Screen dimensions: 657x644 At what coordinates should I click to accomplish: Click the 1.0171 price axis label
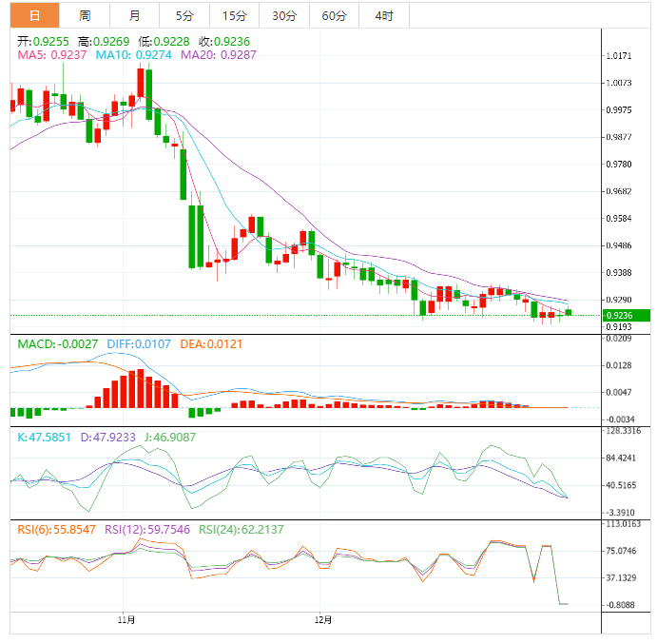618,56
